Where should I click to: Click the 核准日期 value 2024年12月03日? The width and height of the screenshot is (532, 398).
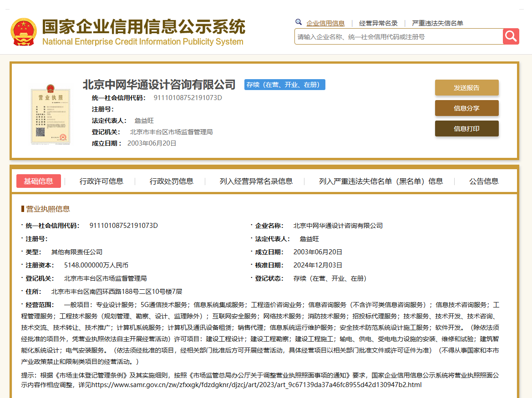point(318,265)
